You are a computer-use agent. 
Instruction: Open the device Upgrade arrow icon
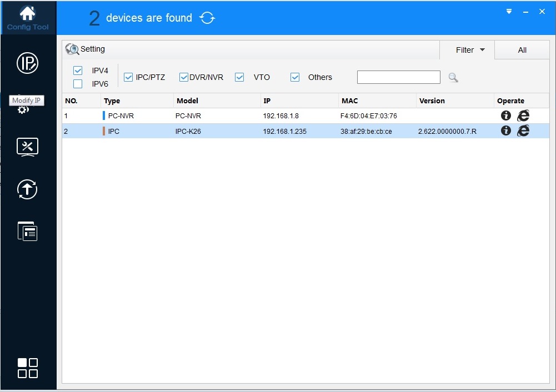pyautogui.click(x=27, y=190)
